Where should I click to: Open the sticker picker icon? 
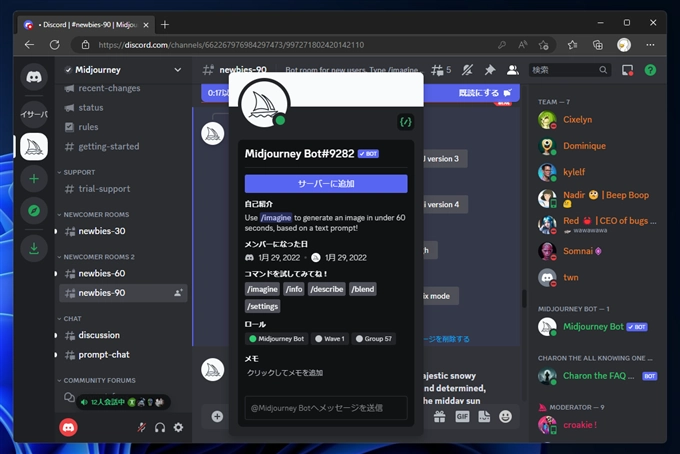pos(484,417)
